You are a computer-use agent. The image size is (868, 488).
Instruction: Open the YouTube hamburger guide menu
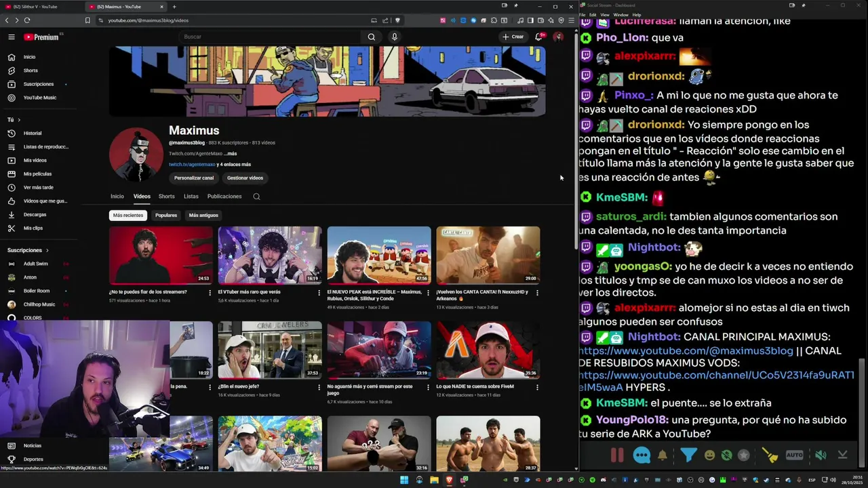click(x=12, y=37)
